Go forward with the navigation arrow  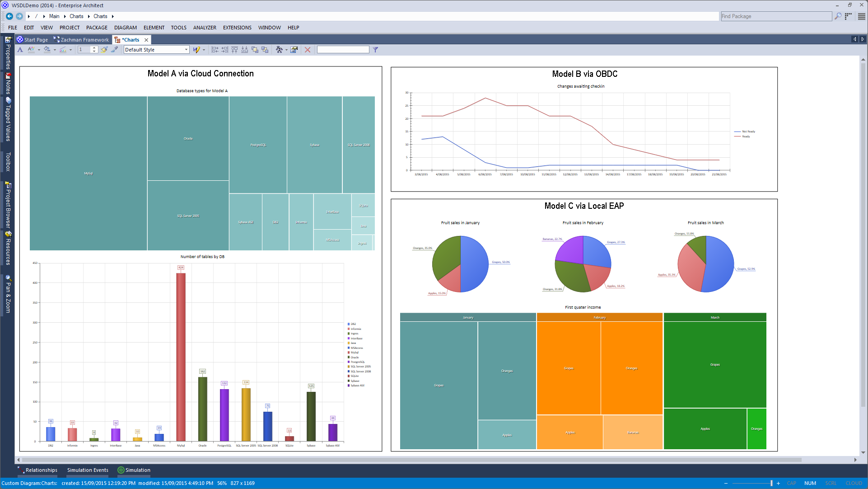(x=19, y=16)
